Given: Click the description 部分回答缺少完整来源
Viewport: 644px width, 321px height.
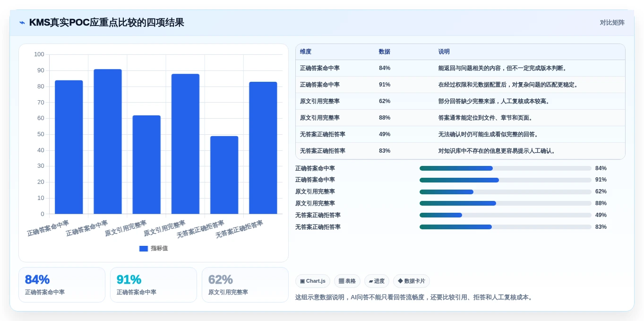Looking at the screenshot, I should click(494, 101).
